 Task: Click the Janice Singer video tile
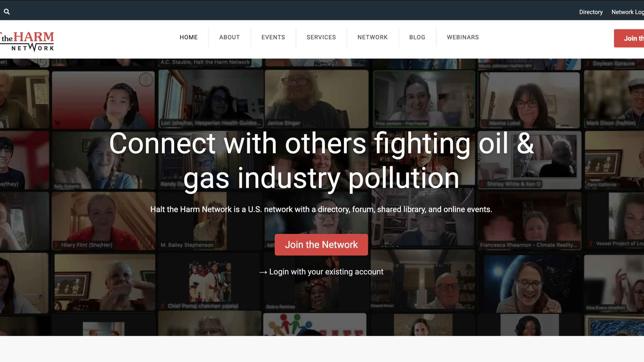click(316, 99)
